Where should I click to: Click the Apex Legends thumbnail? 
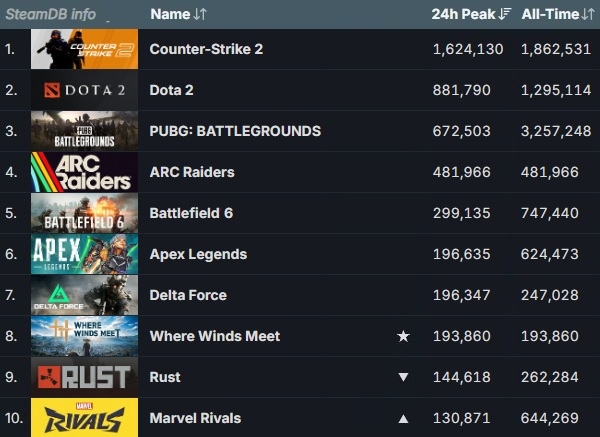(x=84, y=254)
